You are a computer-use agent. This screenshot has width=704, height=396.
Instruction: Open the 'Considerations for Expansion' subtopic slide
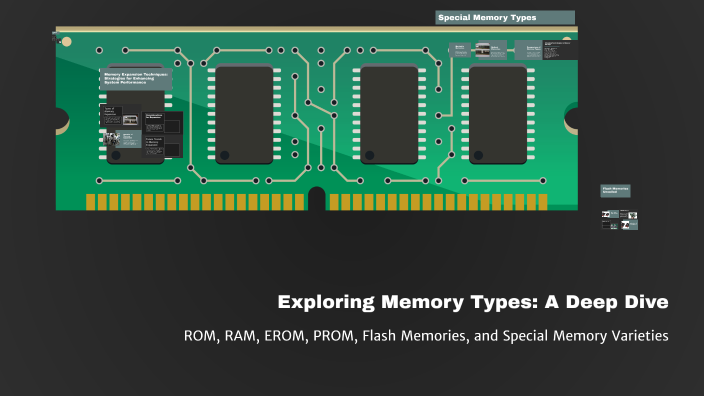pyautogui.click(x=162, y=123)
